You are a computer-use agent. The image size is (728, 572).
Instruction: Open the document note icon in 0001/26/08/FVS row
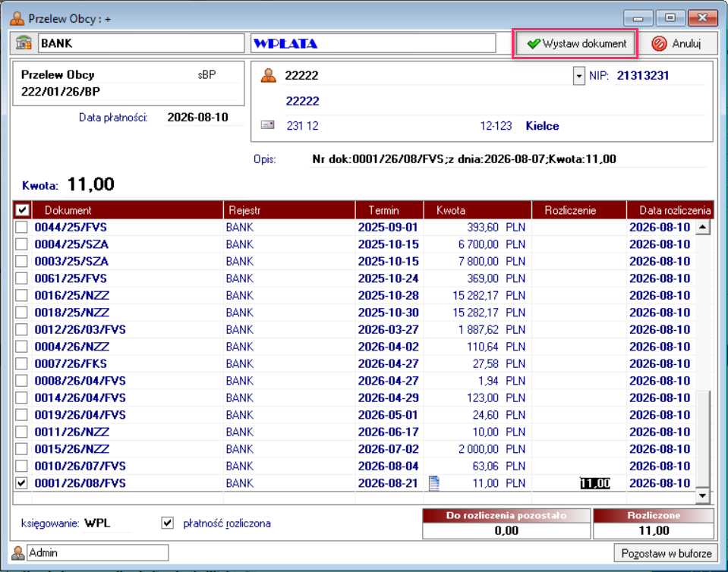click(434, 483)
